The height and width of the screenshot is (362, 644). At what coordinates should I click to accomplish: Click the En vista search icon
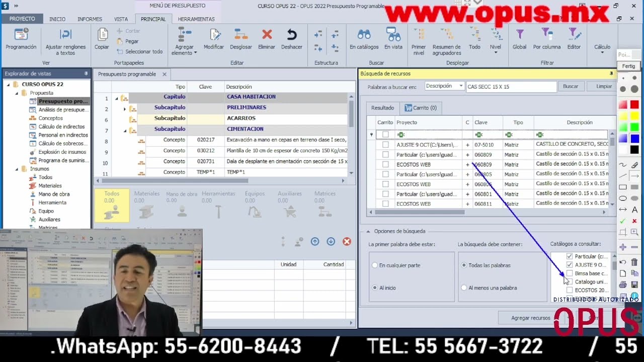tap(393, 35)
